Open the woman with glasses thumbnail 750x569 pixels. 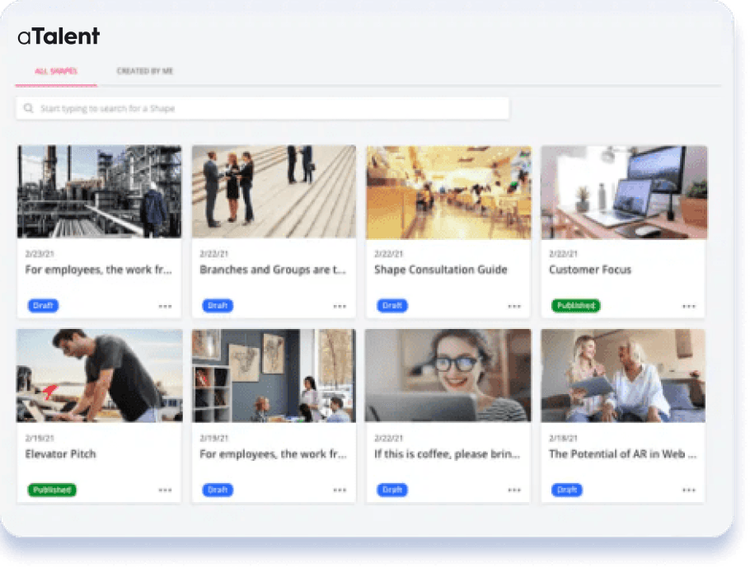(448, 375)
